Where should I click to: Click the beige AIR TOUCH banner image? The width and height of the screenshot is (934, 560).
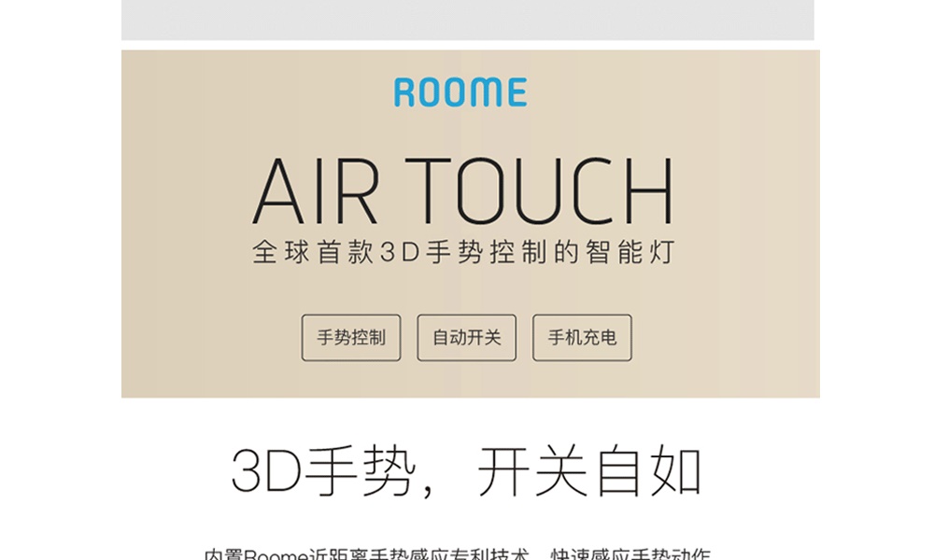pyautogui.click(x=471, y=224)
